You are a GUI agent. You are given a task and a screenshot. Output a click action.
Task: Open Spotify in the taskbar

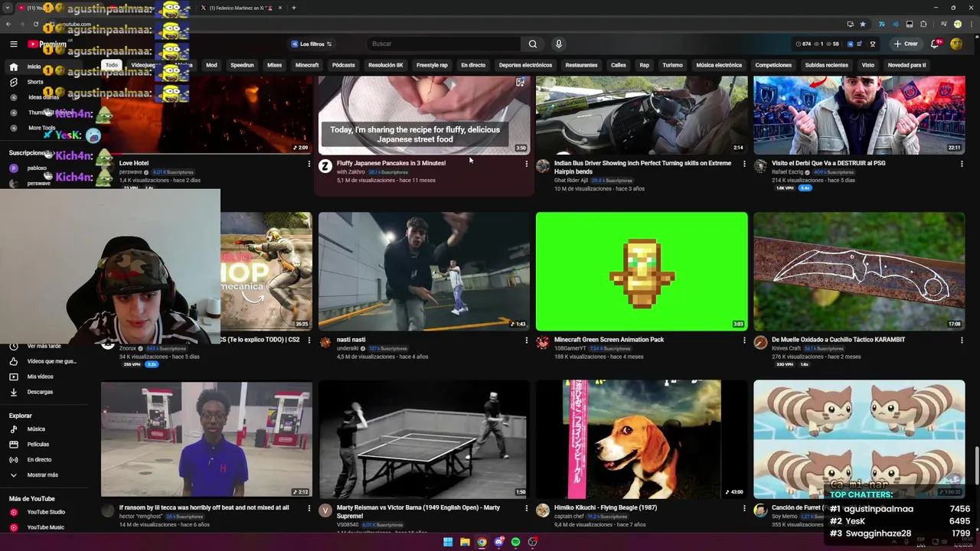click(515, 542)
